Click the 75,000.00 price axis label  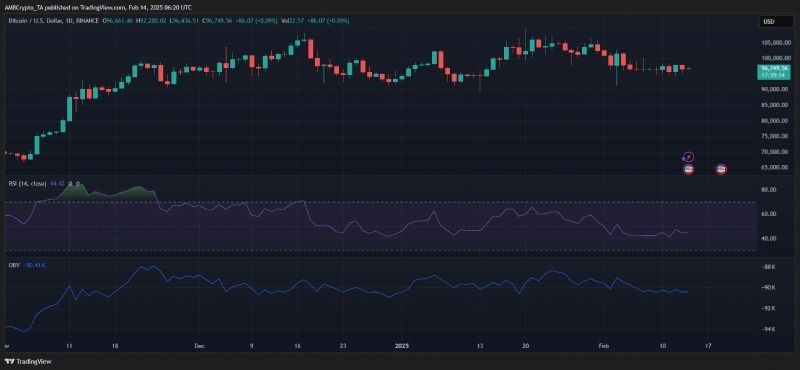(x=774, y=136)
